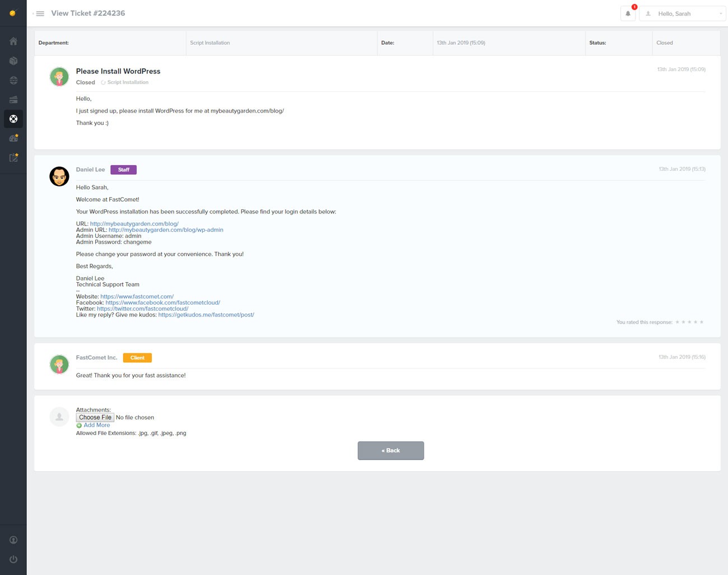The image size is (728, 575).
Task: Open the mybeautygarden.com/blog/ URL link
Action: click(134, 223)
